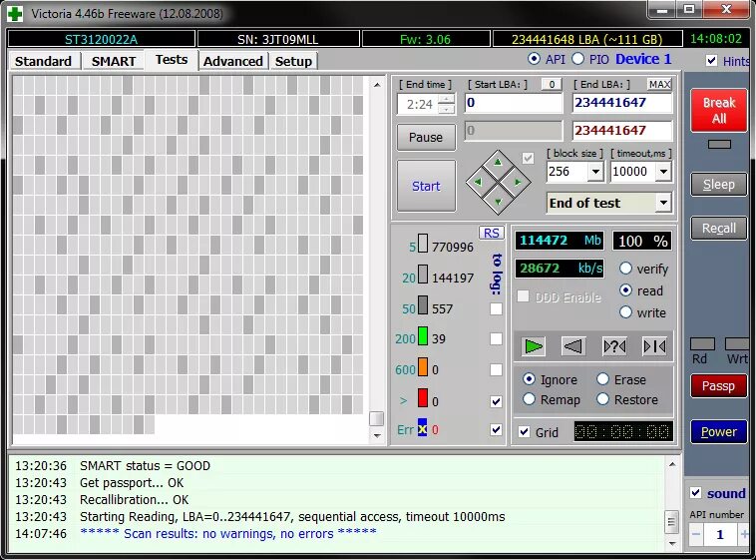Click the left arrow in diamond navigator
This screenshot has height=560, width=756.
(478, 182)
